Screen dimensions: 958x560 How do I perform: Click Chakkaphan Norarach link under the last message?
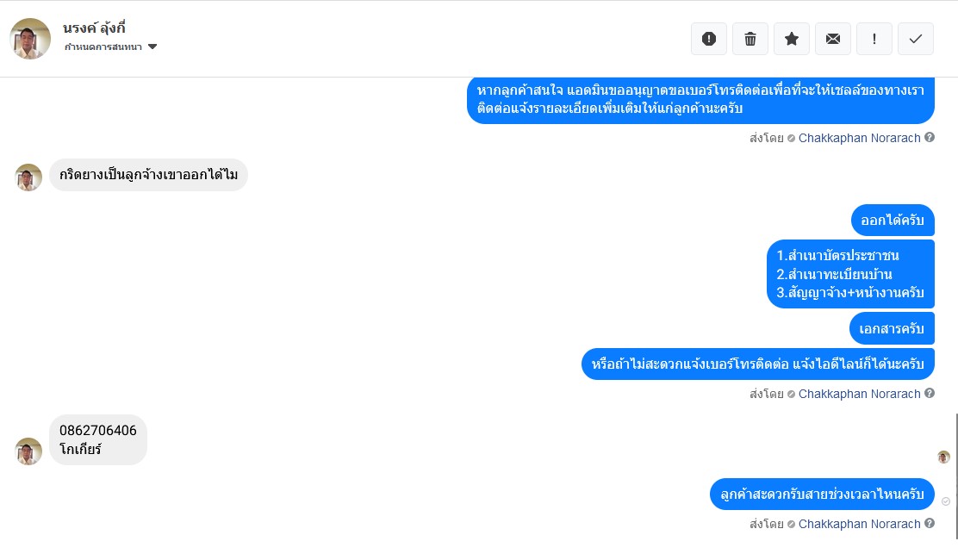coord(859,524)
